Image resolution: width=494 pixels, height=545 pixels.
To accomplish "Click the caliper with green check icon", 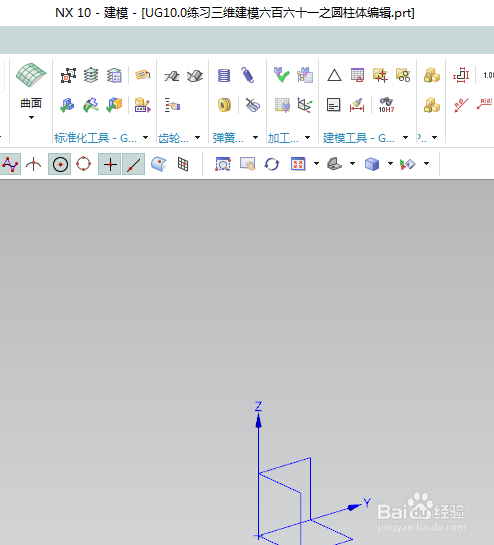I will point(91,105).
